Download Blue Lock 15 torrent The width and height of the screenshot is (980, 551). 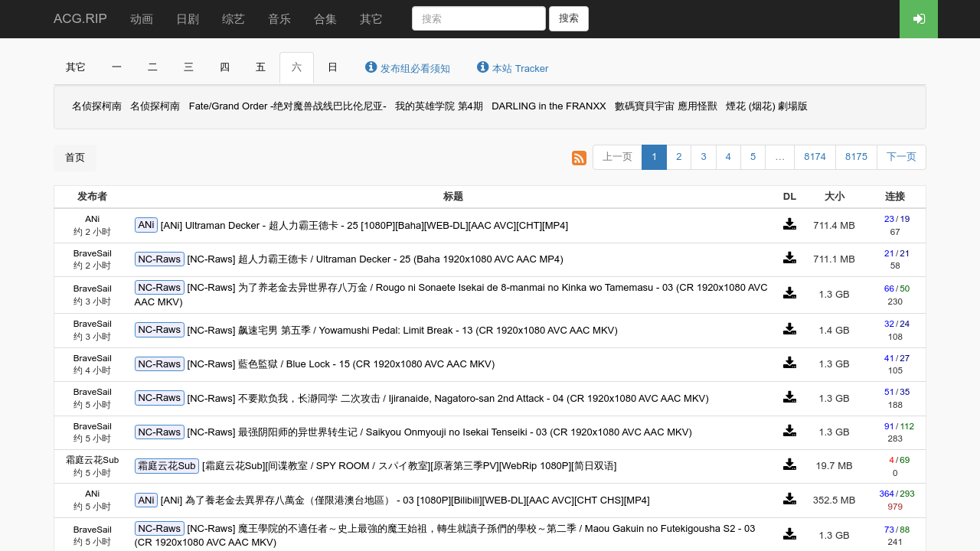tap(789, 363)
